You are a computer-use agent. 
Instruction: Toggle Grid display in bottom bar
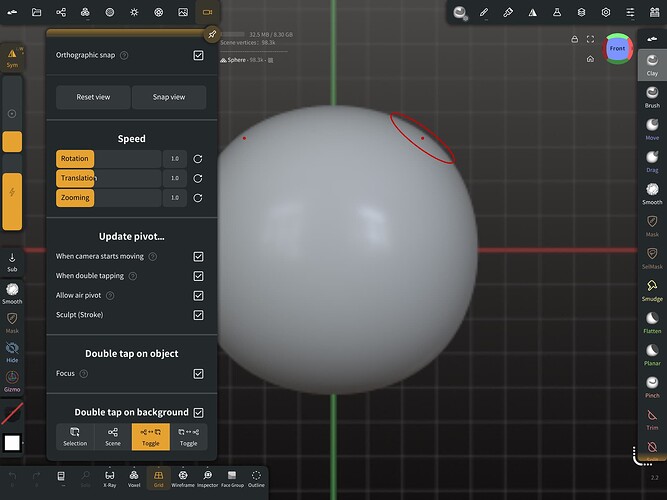158,478
